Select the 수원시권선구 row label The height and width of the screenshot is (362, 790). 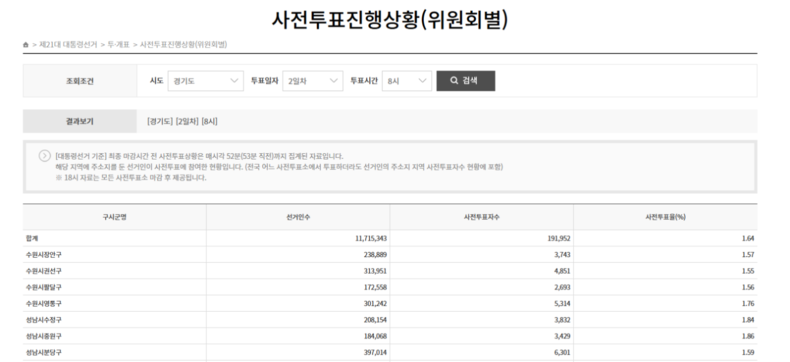(x=44, y=271)
